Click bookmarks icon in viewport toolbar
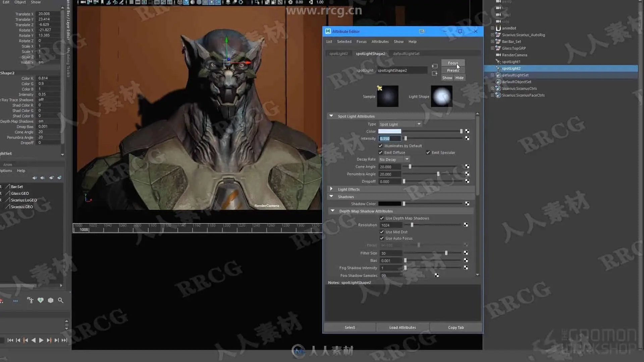 [102, 2]
